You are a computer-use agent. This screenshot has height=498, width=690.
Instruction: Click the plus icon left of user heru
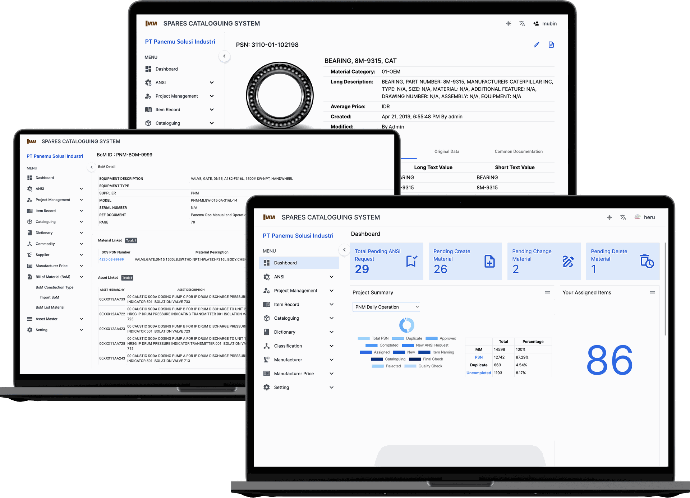pos(609,217)
